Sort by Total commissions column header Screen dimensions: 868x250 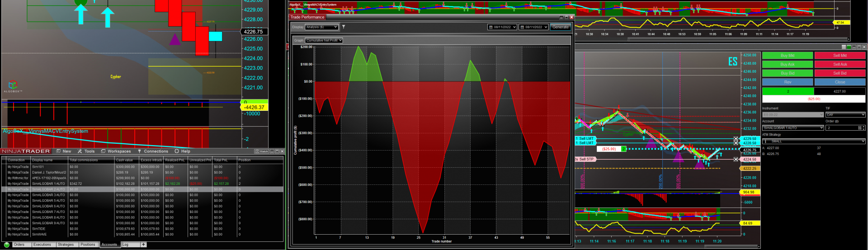coord(90,160)
